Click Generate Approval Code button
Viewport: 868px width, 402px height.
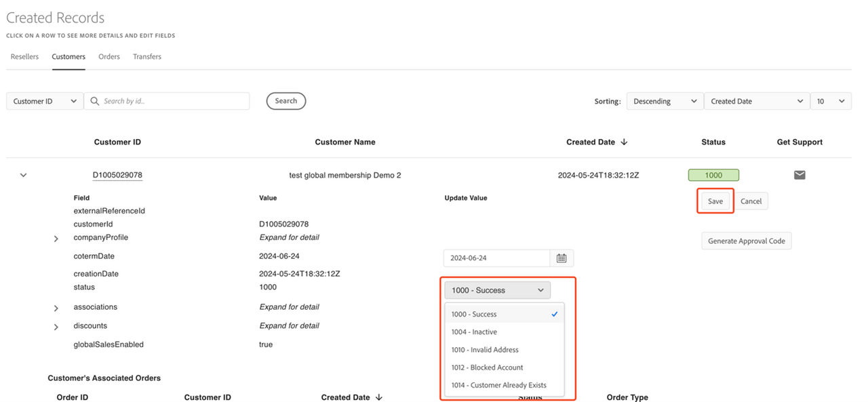click(746, 241)
